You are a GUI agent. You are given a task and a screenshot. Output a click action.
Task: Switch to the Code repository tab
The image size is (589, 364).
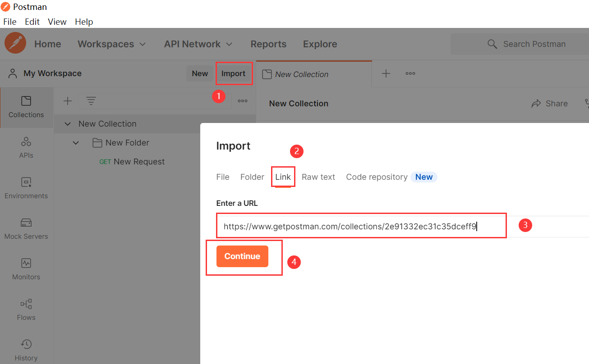click(x=377, y=177)
